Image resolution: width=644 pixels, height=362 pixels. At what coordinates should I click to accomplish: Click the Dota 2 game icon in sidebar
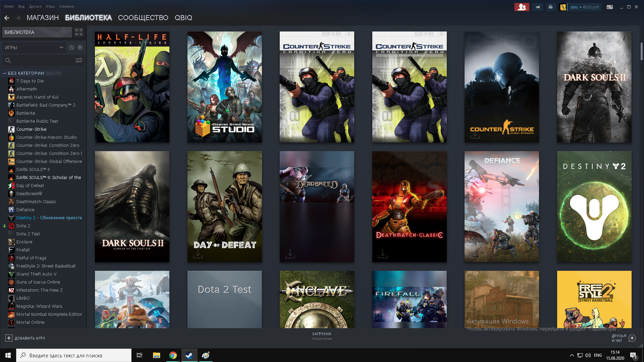click(11, 226)
